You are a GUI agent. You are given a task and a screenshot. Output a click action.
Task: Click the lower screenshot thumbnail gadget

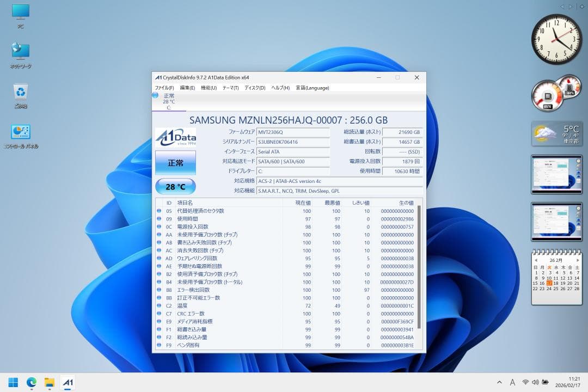pos(556,222)
